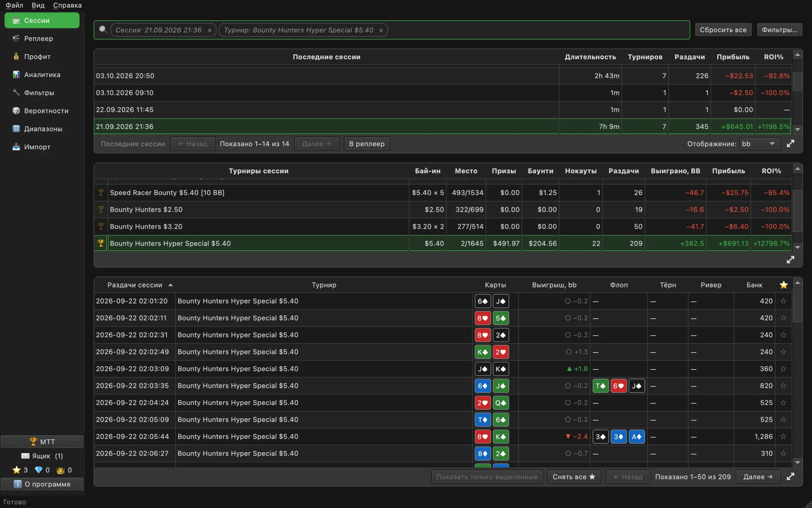
Task: Select the Сессии sidebar tab
Action: click(x=42, y=20)
